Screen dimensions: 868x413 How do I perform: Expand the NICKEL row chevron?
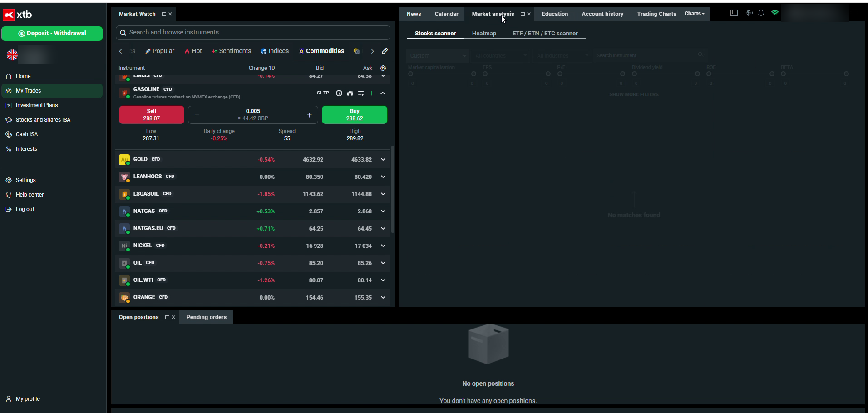(383, 246)
